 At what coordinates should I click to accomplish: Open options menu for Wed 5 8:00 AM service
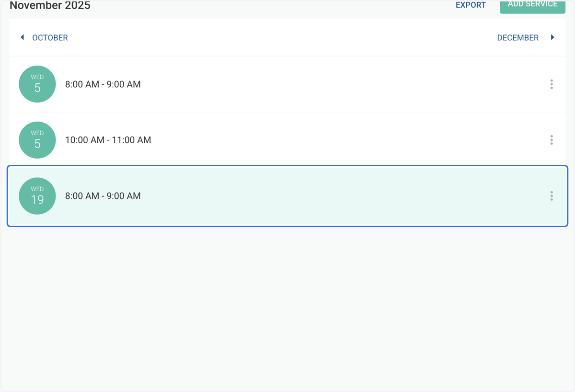click(x=552, y=84)
